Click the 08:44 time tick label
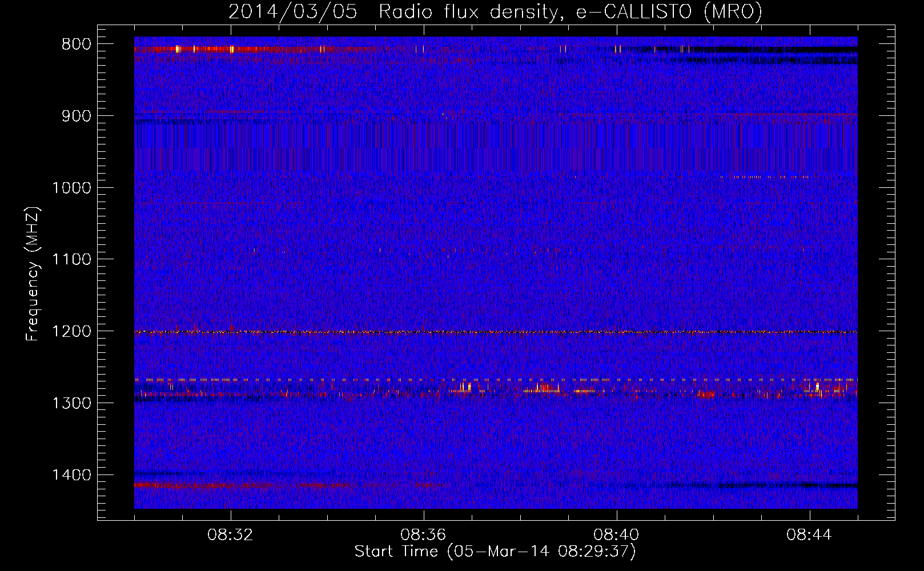Image resolution: width=924 pixels, height=571 pixels. (x=810, y=535)
